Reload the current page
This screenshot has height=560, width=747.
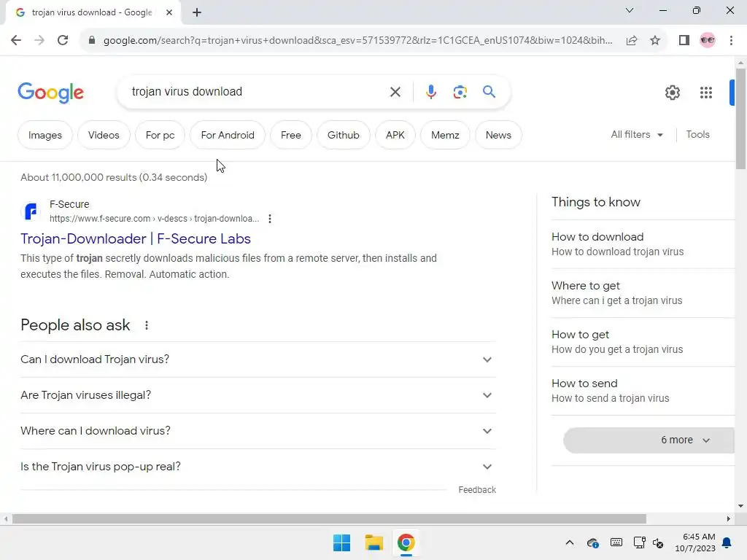63,40
